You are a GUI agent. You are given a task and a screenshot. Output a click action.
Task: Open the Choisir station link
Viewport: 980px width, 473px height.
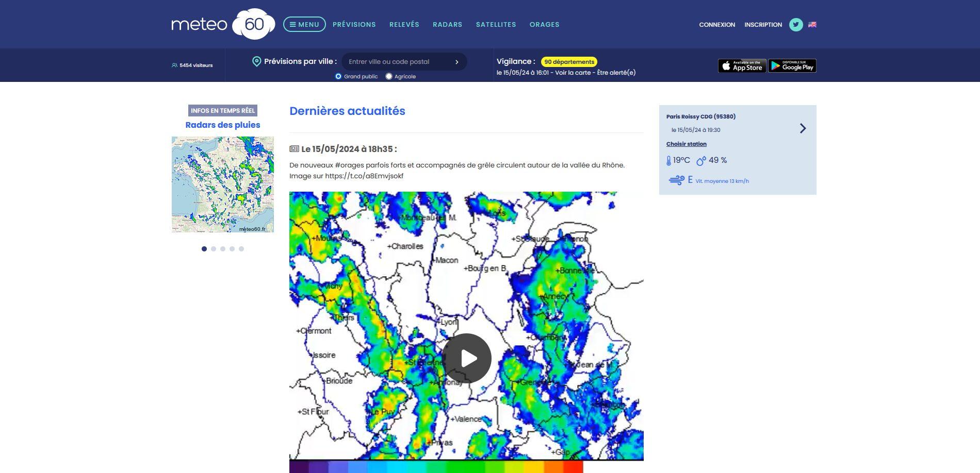(x=686, y=144)
